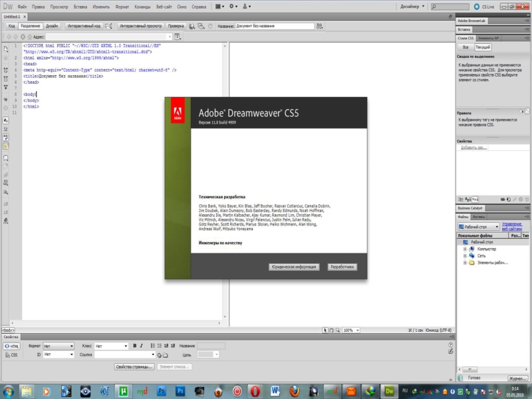The height and width of the screenshot is (399, 532).
Task: Click Show only set properties icon
Action: tap(475, 199)
